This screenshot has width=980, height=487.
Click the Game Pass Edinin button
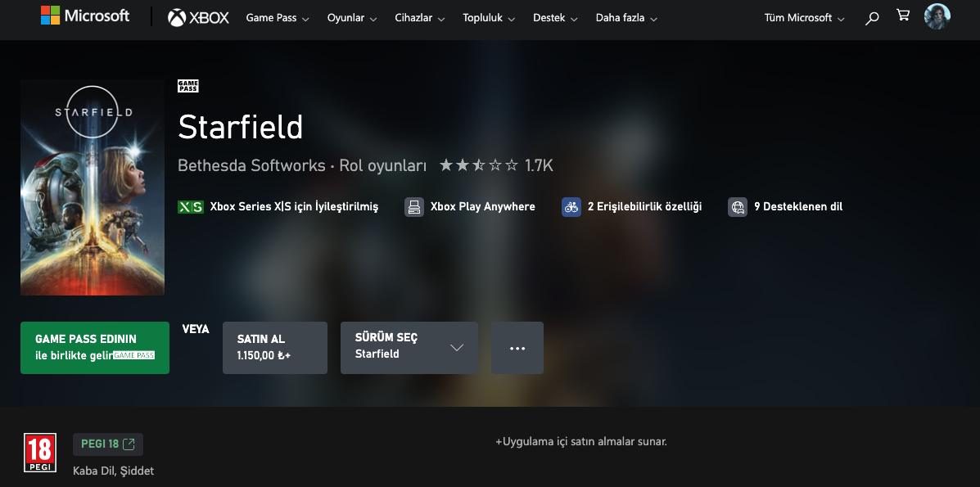click(x=95, y=348)
